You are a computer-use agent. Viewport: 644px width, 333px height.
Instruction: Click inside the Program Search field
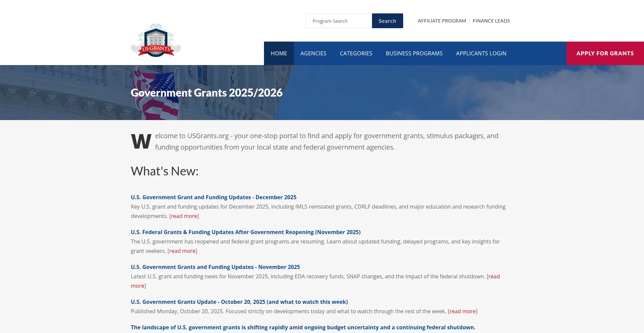pyautogui.click(x=338, y=21)
